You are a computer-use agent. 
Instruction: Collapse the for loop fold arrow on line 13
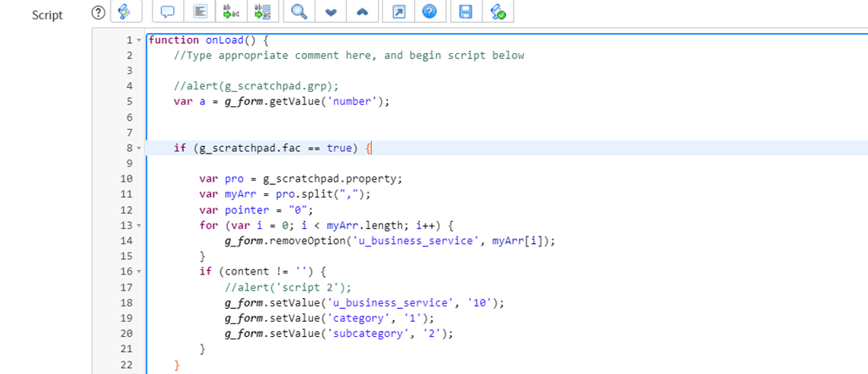pyautogui.click(x=139, y=225)
